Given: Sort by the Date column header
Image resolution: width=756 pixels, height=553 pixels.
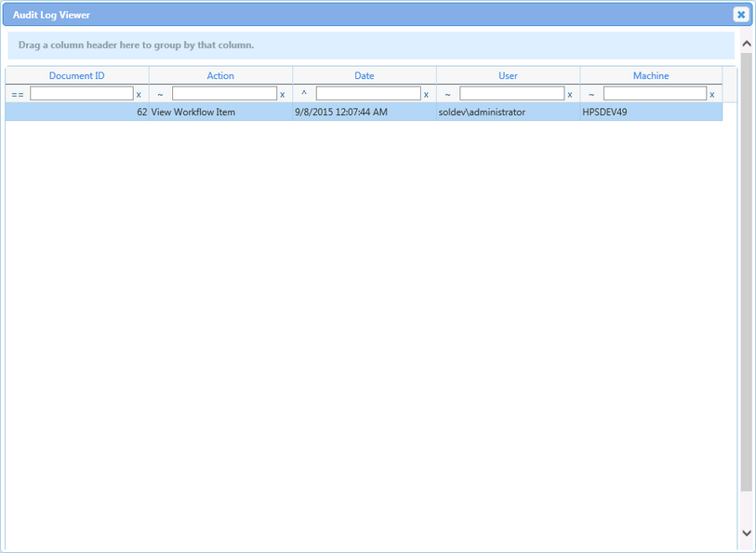Looking at the screenshot, I should (x=364, y=75).
